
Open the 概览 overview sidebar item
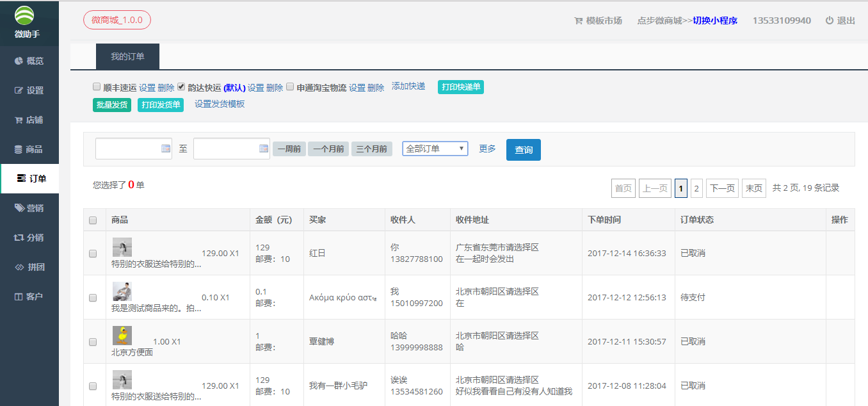coord(29,61)
